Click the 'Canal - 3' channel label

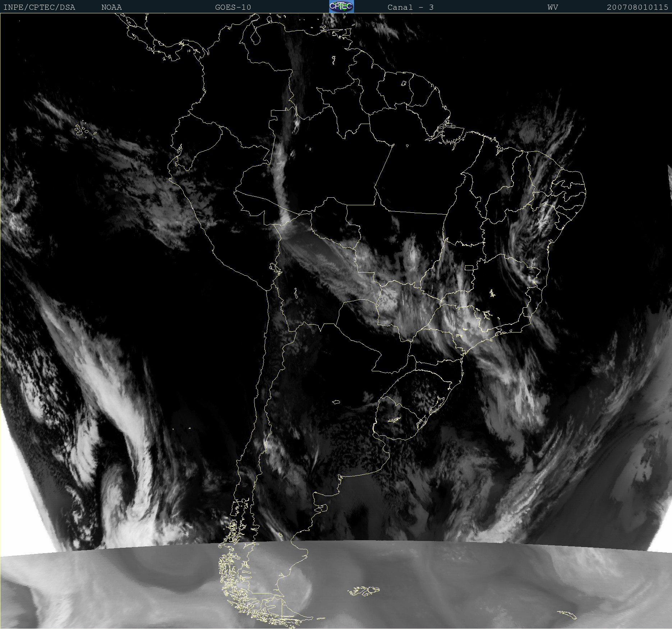tap(410, 7)
